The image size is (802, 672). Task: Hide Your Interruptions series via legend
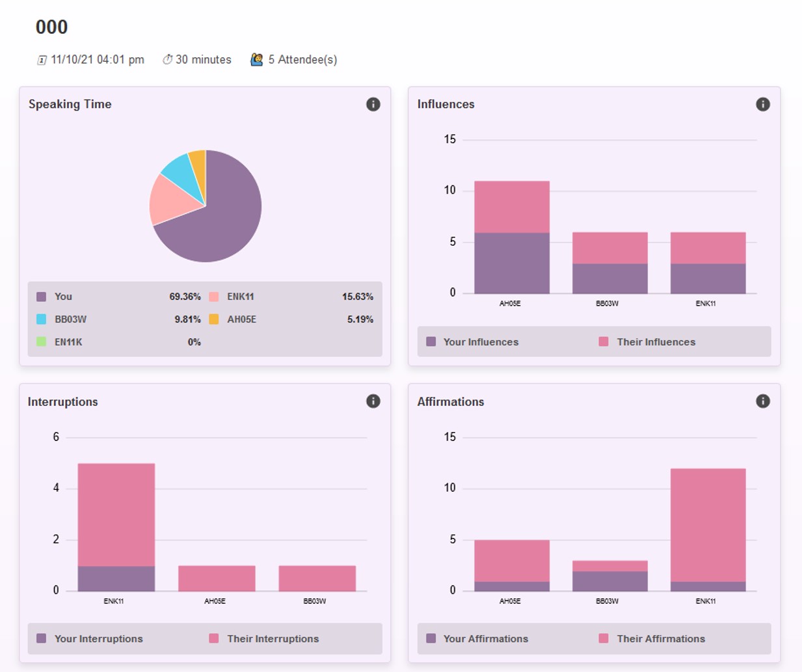pyautogui.click(x=90, y=639)
